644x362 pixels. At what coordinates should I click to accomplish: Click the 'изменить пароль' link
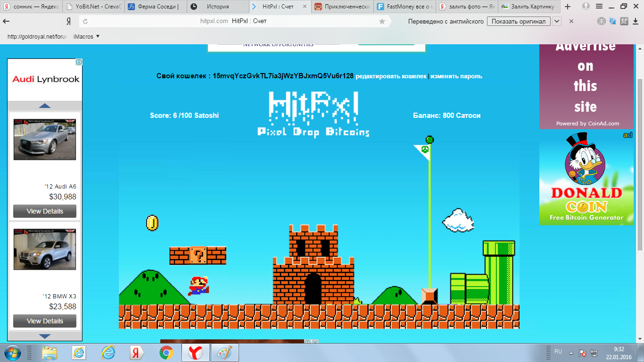[x=456, y=76]
